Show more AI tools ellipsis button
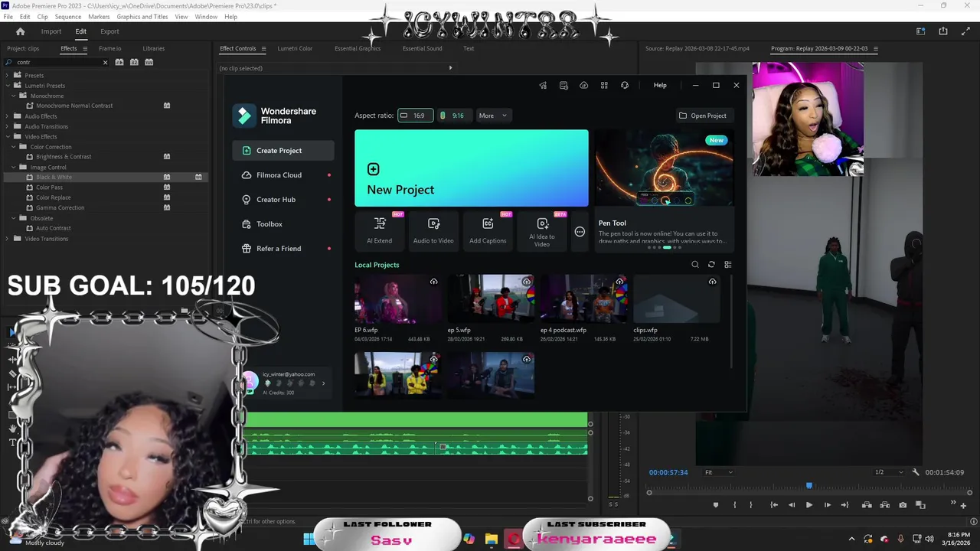The height and width of the screenshot is (551, 980). point(580,232)
